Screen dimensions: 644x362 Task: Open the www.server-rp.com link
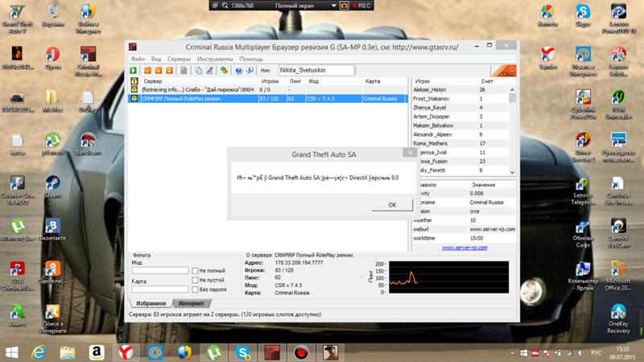(x=464, y=248)
